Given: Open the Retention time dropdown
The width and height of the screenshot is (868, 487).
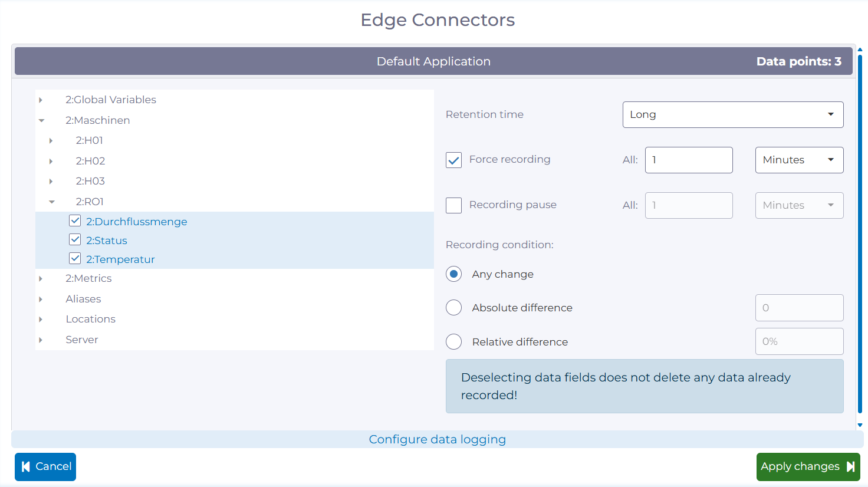Looking at the screenshot, I should tap(733, 114).
